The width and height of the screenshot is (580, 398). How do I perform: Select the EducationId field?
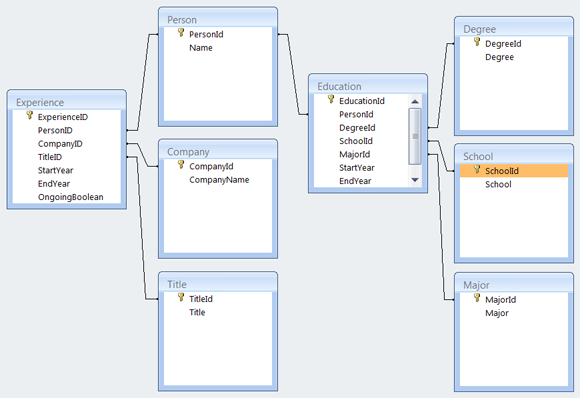click(x=361, y=101)
